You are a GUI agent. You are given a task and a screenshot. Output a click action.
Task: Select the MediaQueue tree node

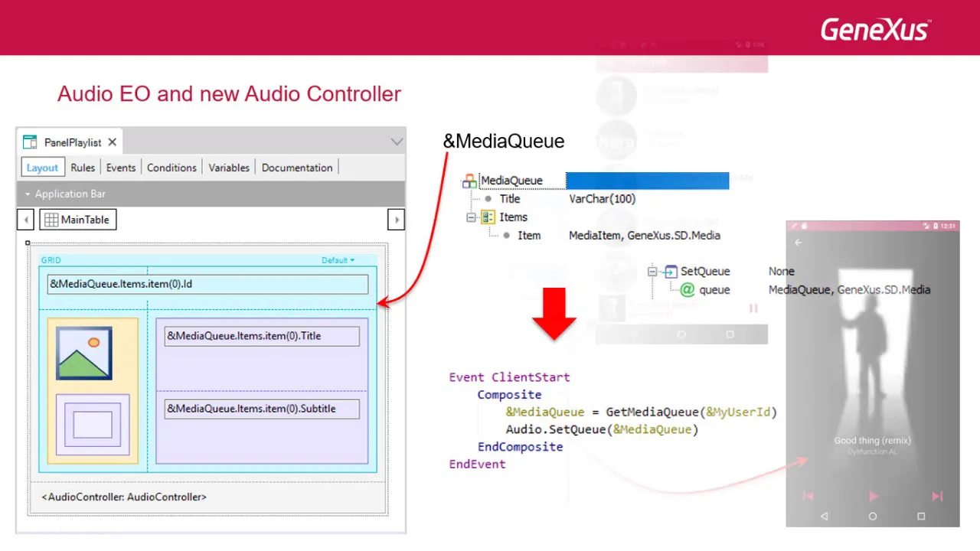(511, 181)
